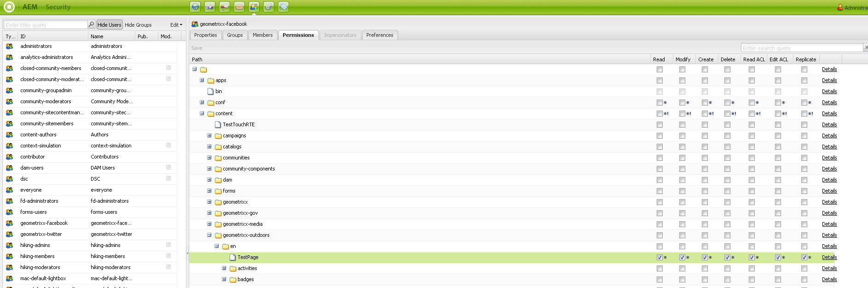Open Details link for TestPage
The width and height of the screenshot is (868, 288).
(829, 257)
